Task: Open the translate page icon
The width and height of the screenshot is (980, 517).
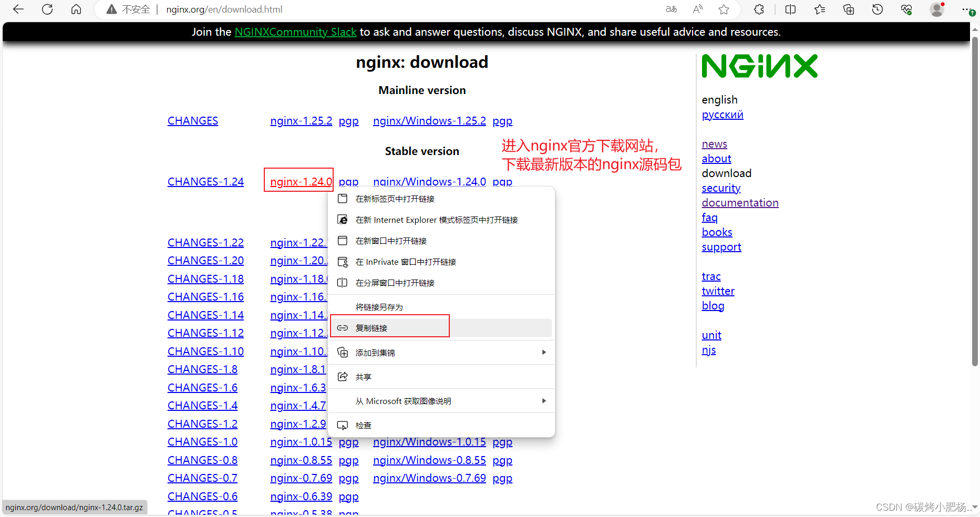Action: click(x=671, y=9)
